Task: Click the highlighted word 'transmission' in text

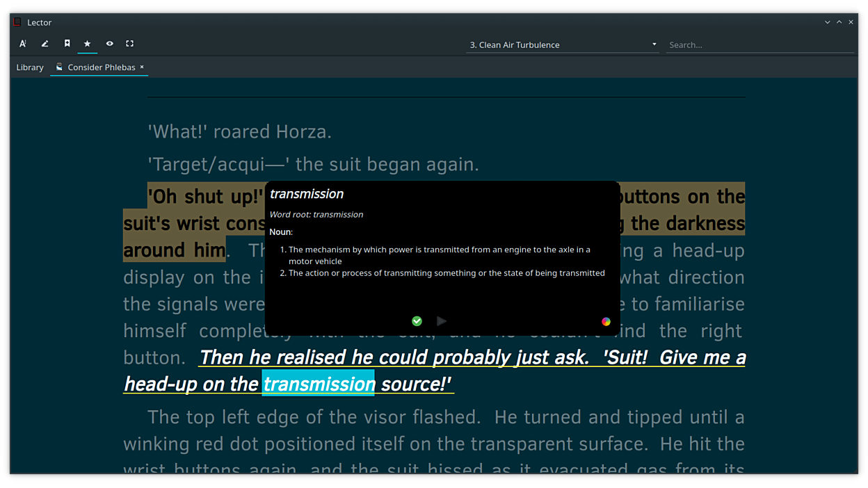Action: pos(318,384)
